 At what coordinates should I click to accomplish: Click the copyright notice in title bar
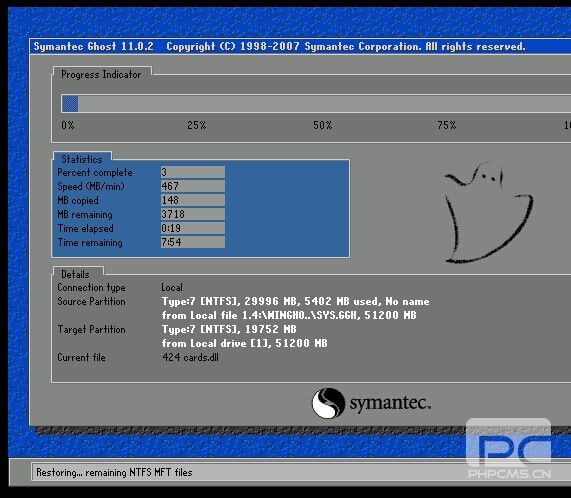[x=346, y=47]
